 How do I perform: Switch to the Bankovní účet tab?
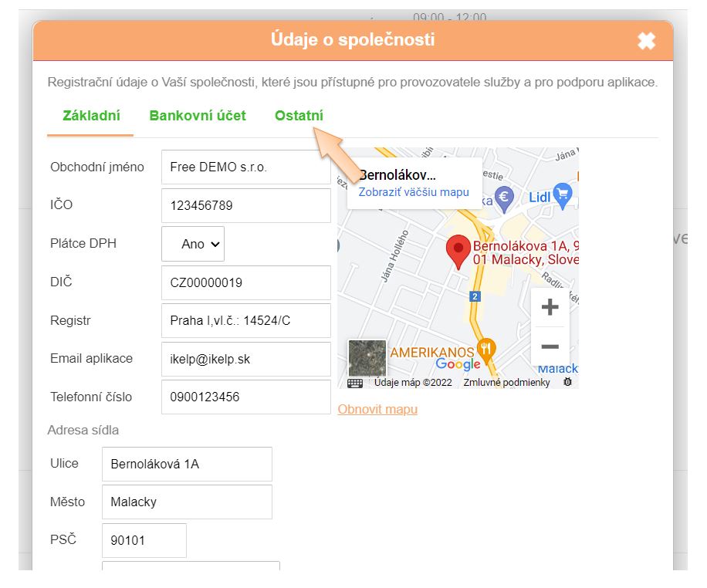198,116
